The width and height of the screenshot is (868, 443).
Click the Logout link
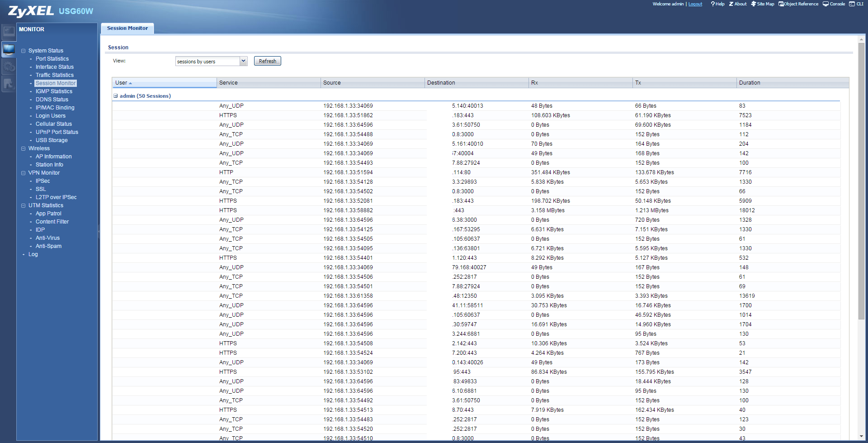click(695, 4)
